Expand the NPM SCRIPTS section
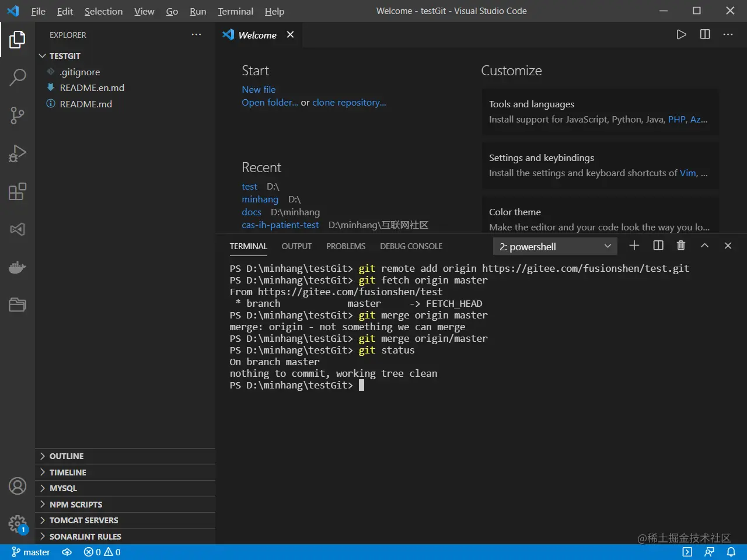The height and width of the screenshot is (560, 747). tap(125, 505)
